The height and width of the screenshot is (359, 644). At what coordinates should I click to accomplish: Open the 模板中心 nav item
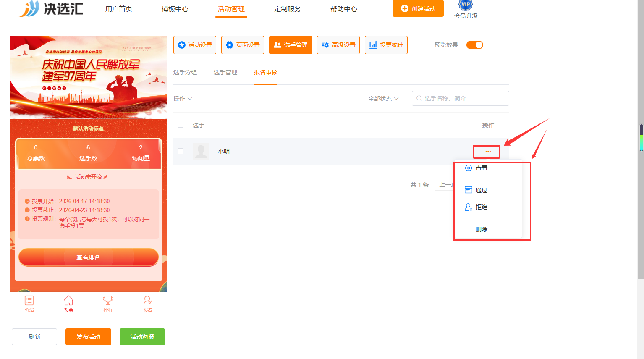(x=175, y=9)
